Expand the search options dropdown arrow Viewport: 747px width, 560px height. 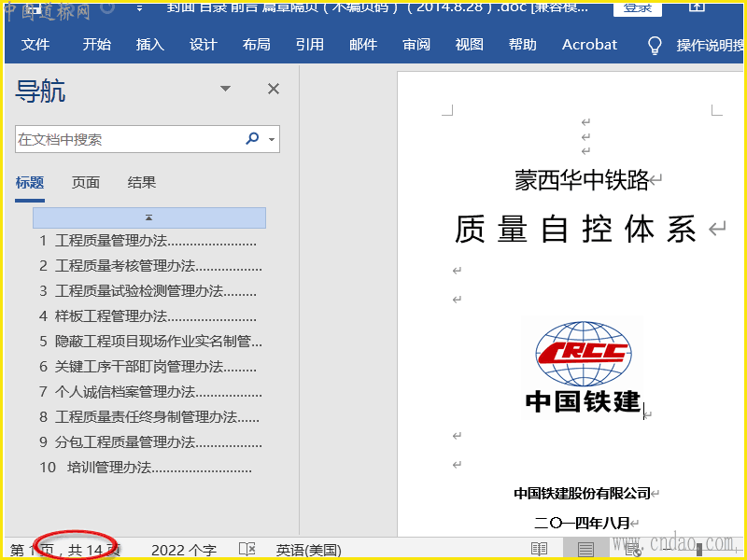(272, 139)
